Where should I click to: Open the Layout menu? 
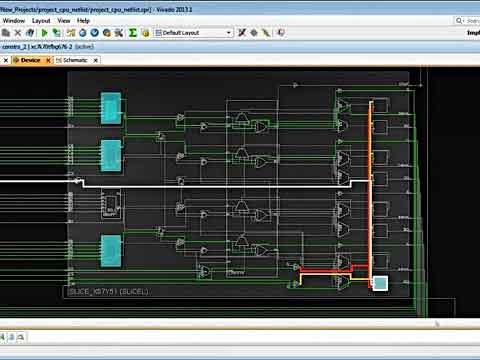[41, 21]
